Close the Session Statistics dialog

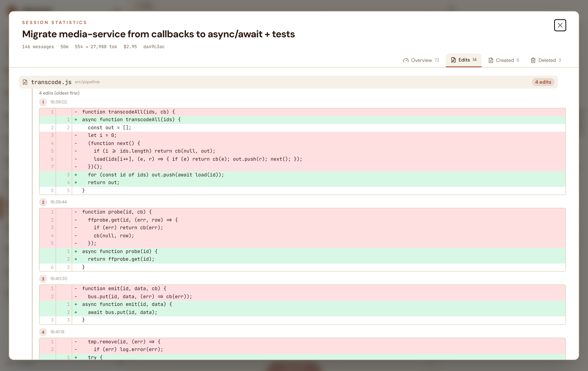point(560,25)
